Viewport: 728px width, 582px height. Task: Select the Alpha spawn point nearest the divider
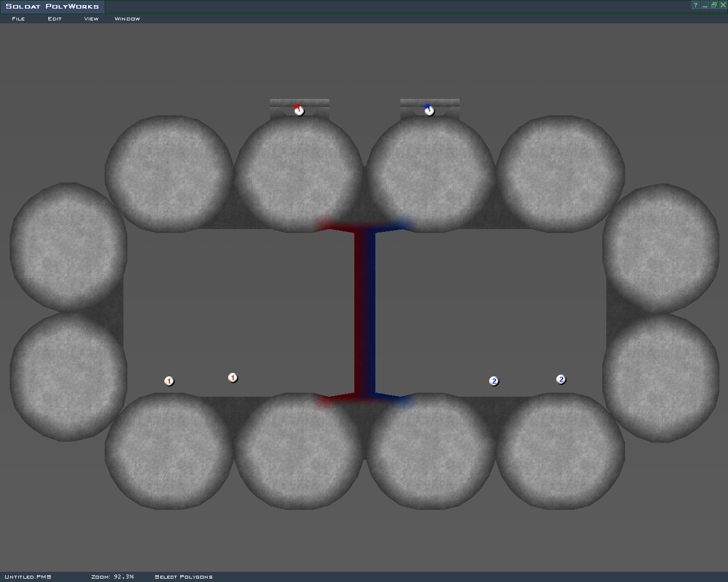pyautogui.click(x=233, y=377)
